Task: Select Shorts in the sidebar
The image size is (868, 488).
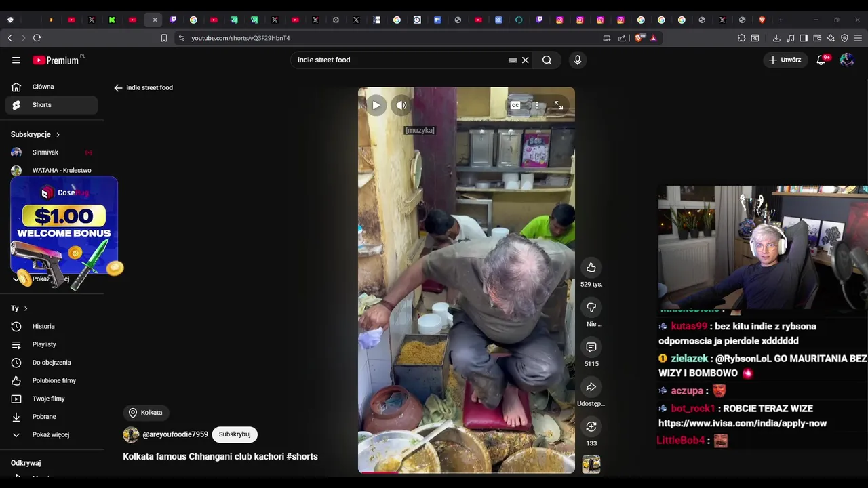Action: coord(52,105)
